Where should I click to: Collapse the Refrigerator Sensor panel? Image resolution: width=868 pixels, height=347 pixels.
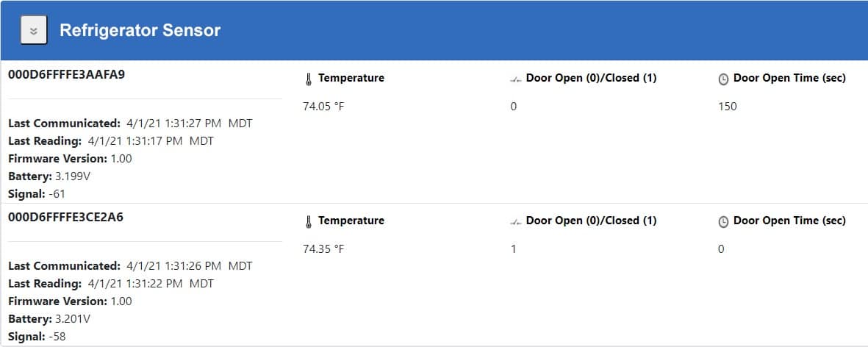34,30
